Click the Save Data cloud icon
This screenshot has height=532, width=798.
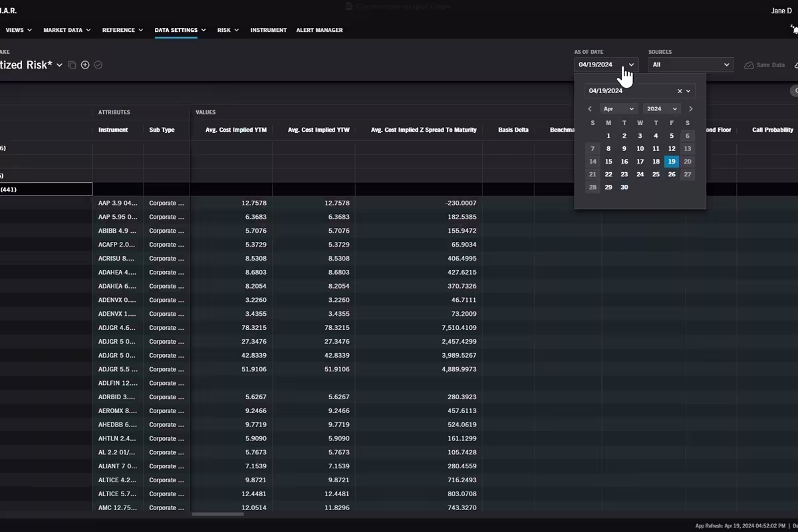tap(749, 65)
